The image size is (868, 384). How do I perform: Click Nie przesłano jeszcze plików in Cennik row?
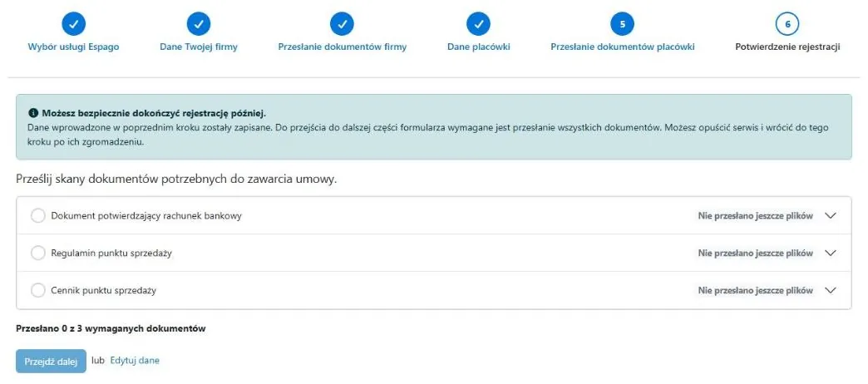click(756, 290)
